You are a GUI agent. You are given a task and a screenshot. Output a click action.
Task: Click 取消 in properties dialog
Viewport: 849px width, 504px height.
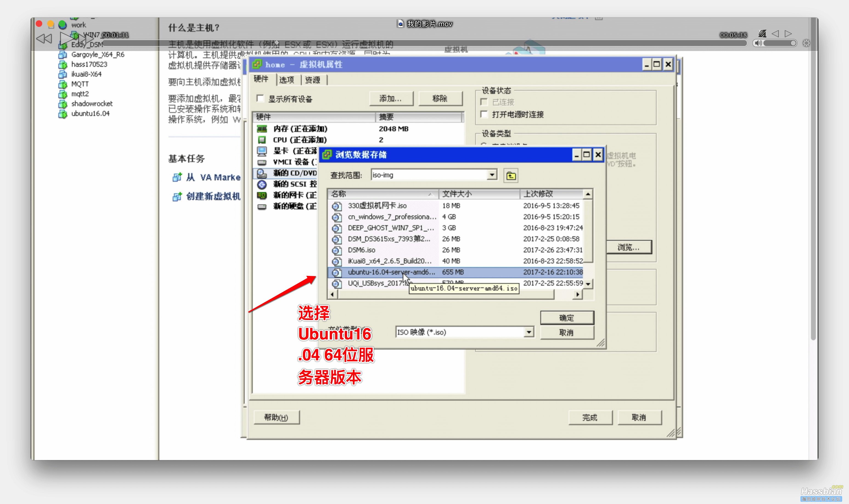tap(639, 417)
